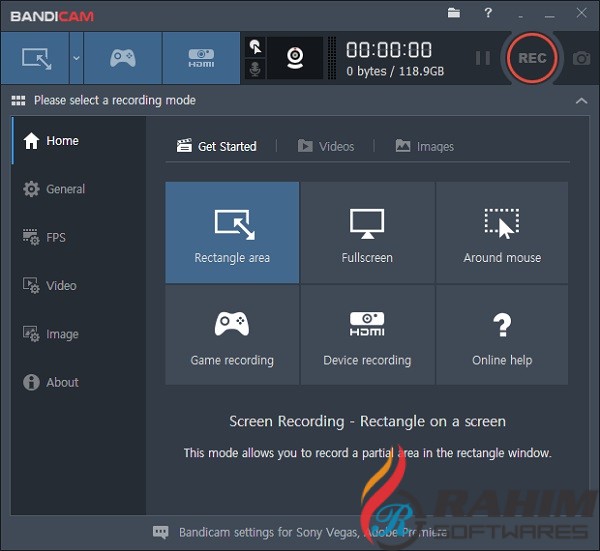Click the audio level meter bar
The image size is (600, 551).
332,58
